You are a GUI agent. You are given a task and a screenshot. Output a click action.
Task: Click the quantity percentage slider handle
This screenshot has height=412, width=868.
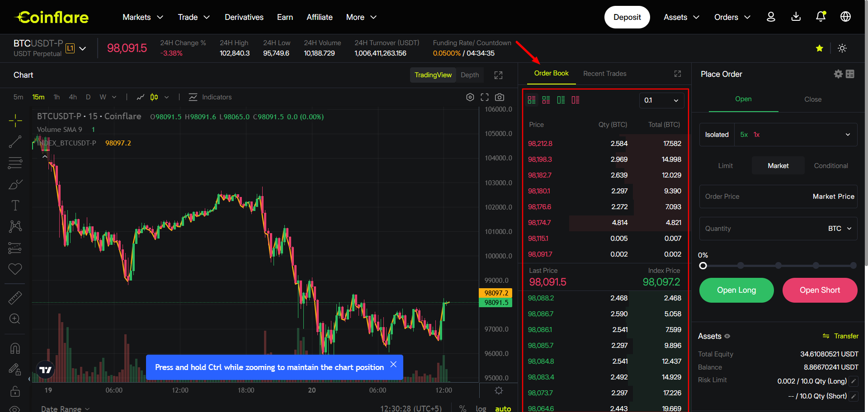(703, 266)
